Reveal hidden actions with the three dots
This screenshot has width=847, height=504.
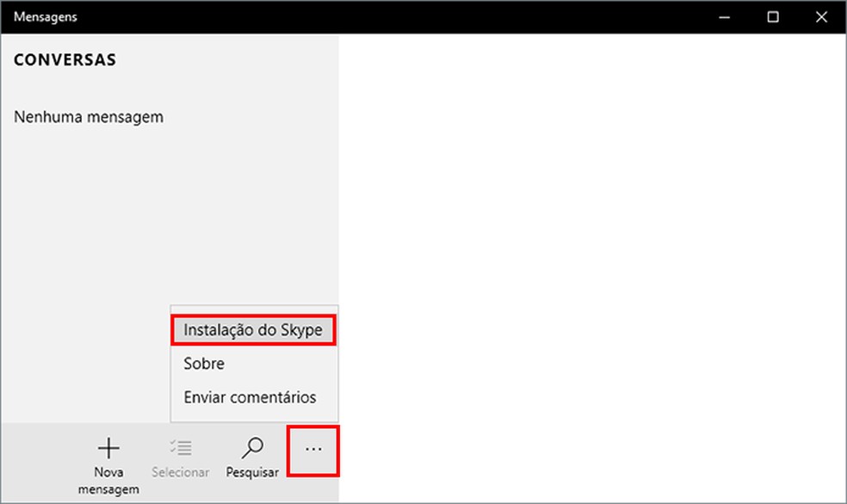point(313,450)
